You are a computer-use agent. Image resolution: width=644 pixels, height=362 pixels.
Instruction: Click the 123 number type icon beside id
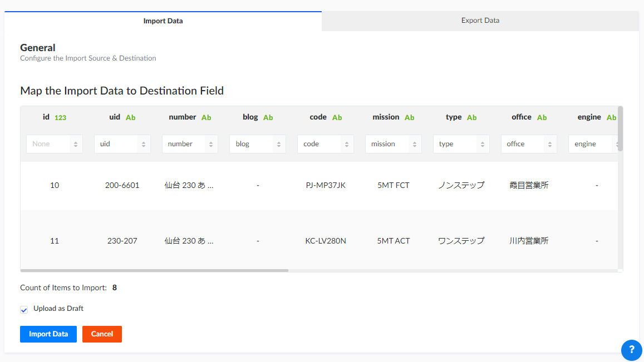[60, 118]
